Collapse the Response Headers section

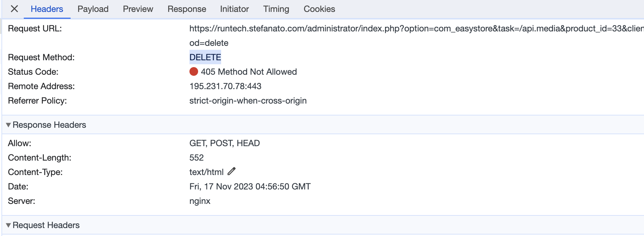click(8, 125)
